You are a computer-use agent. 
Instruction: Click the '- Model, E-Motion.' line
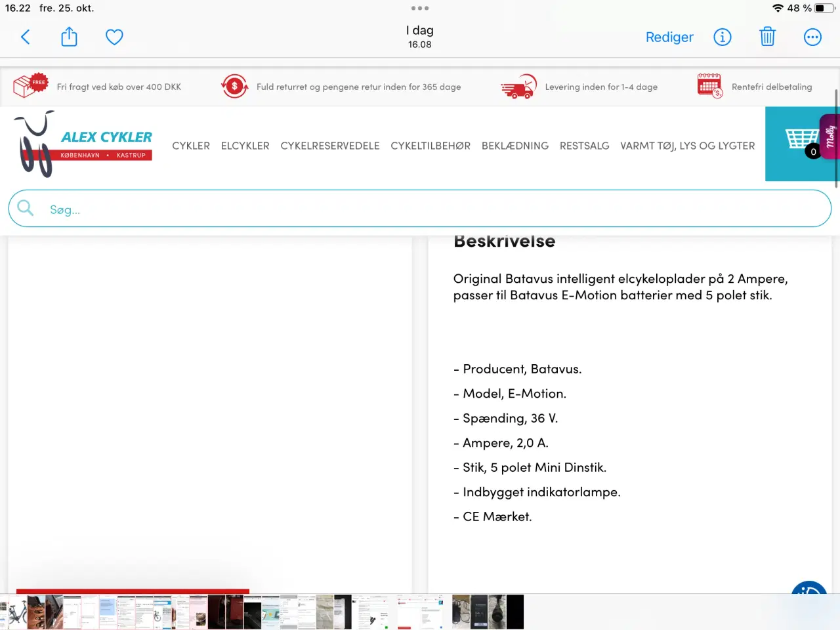click(510, 394)
